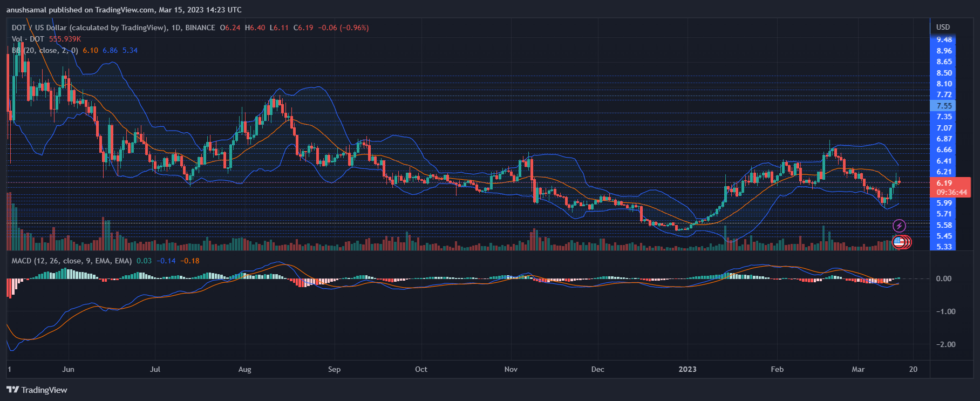Open the US flag economic event marker
The height and width of the screenshot is (401, 980).
pos(899,242)
